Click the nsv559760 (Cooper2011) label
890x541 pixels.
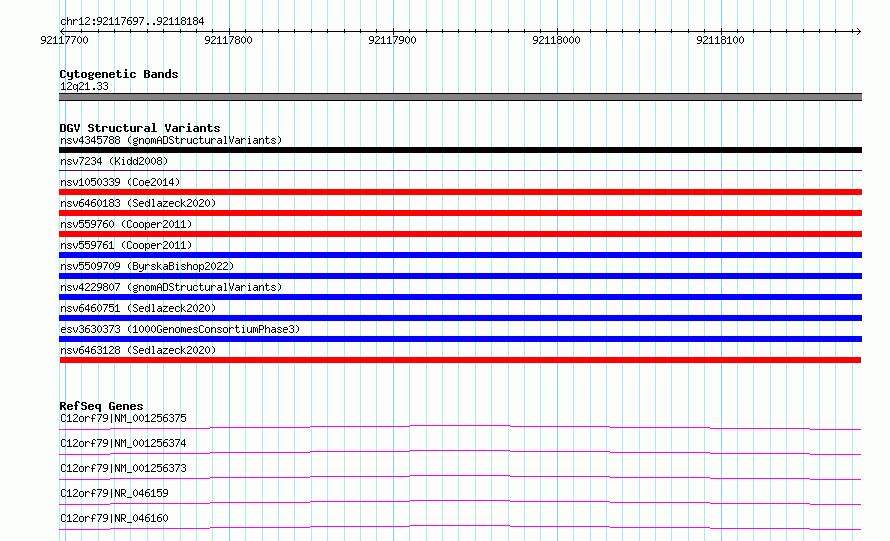click(126, 224)
